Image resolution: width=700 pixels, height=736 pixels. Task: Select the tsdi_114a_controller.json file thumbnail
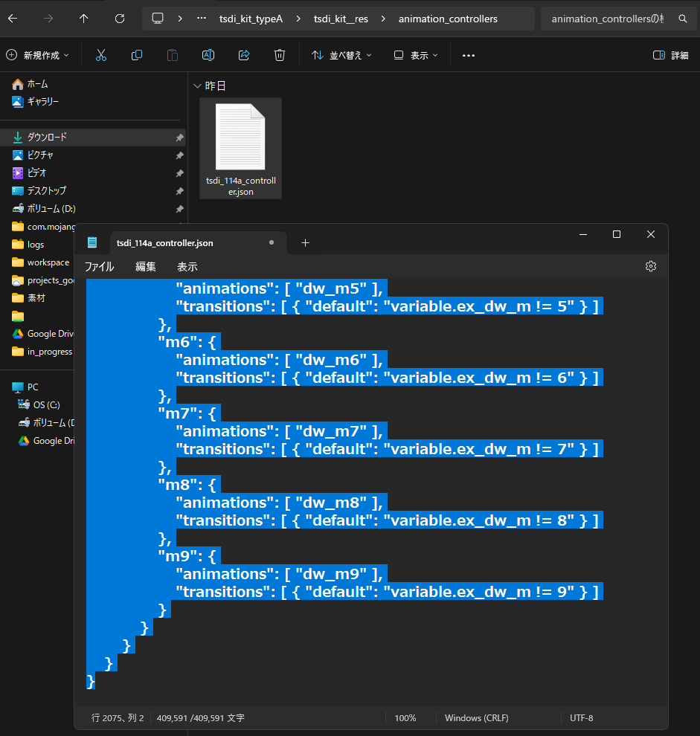(240, 149)
